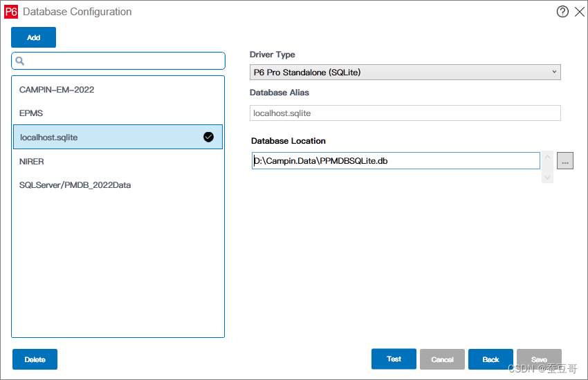Screen dimensions: 588x380
Task: Select SQLServer/PMDB_2022Data in the list
Action: [x=118, y=185]
